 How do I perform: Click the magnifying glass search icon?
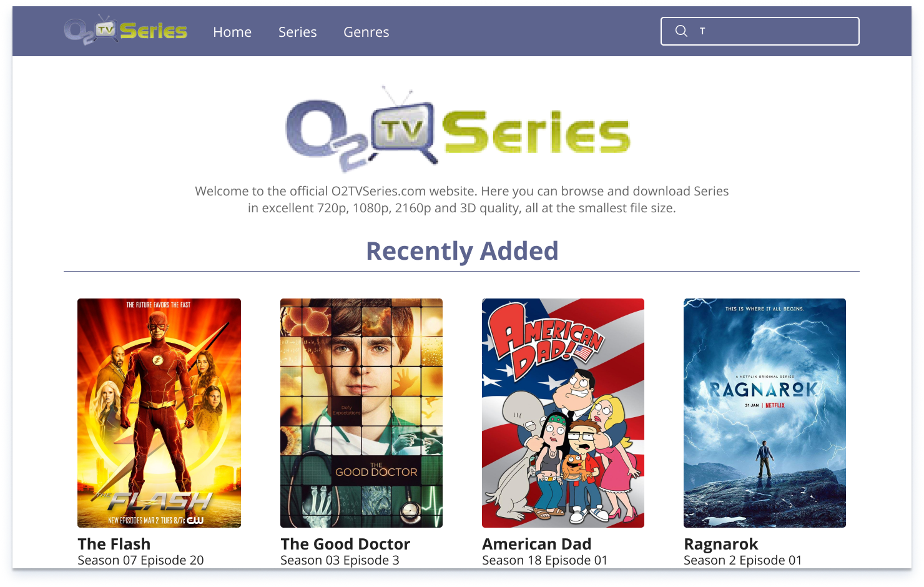click(x=681, y=31)
